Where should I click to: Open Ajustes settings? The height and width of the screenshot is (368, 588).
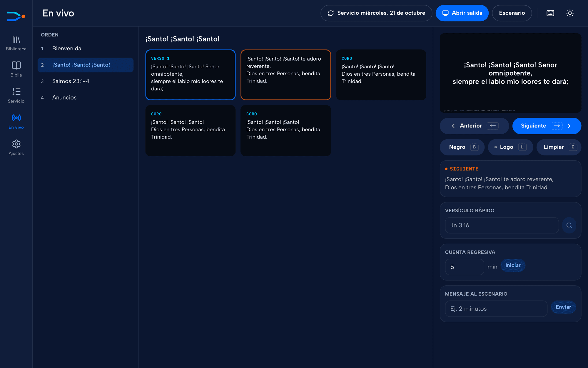16,148
